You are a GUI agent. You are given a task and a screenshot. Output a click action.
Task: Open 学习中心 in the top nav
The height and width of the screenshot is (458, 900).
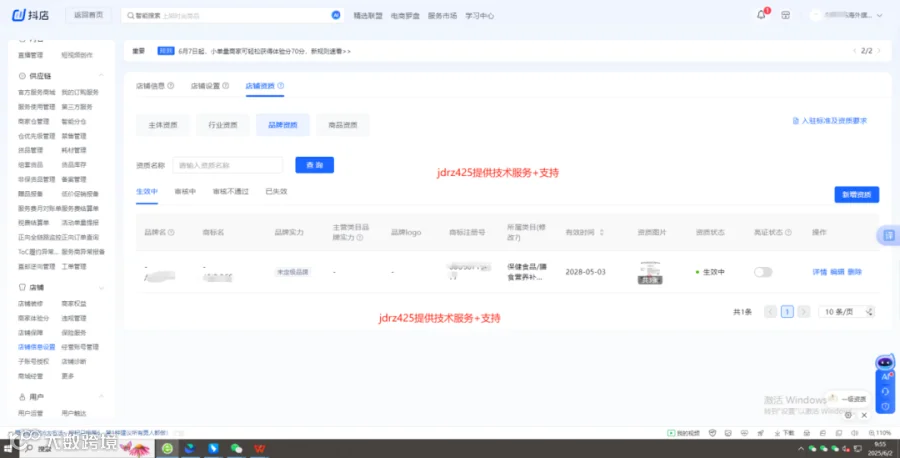[x=480, y=15]
